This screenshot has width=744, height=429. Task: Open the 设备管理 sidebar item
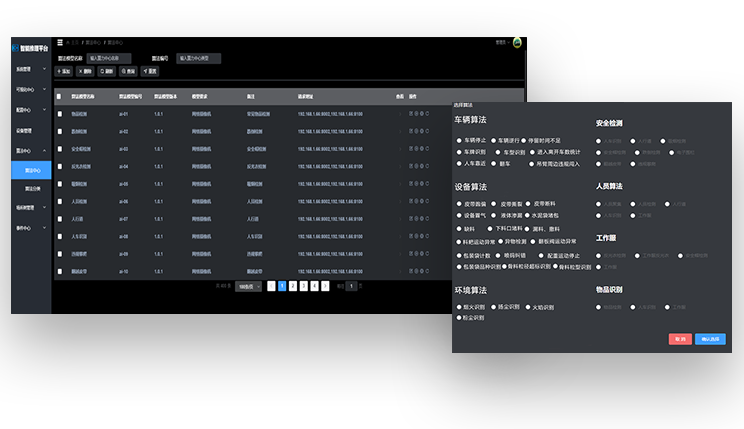25,130
